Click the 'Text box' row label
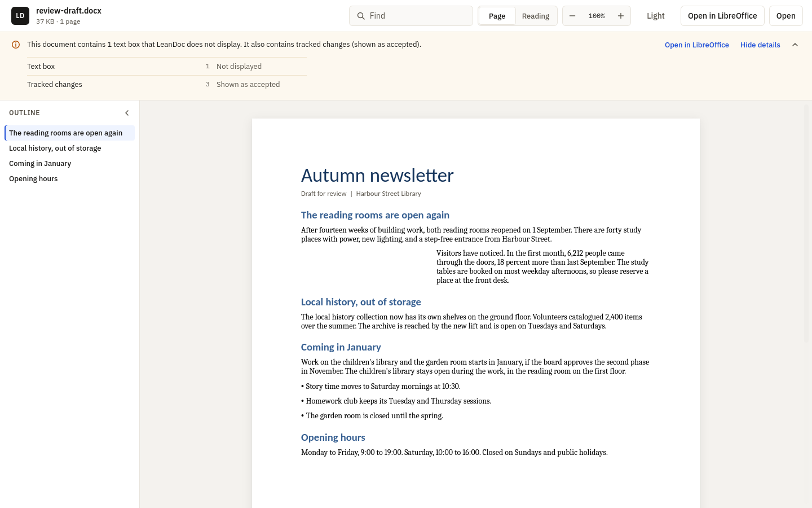The height and width of the screenshot is (508, 812). pyautogui.click(x=41, y=66)
